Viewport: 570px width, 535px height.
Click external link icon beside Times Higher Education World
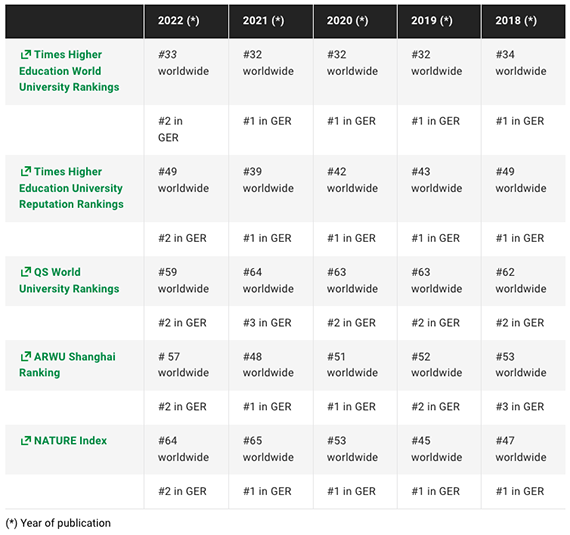tap(25, 55)
